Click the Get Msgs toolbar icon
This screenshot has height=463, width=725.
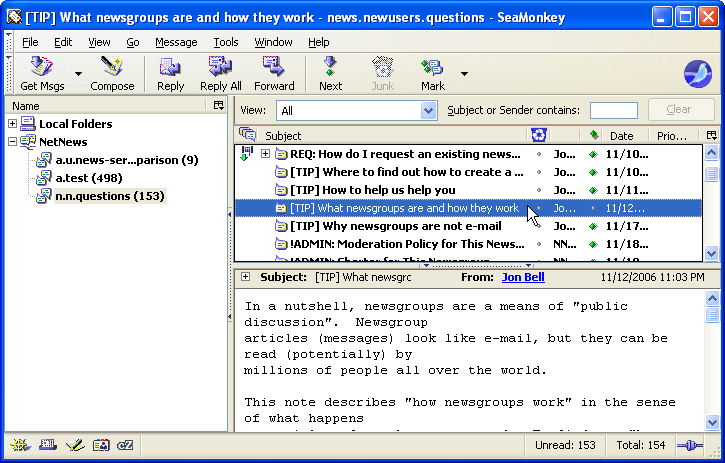[x=42, y=73]
